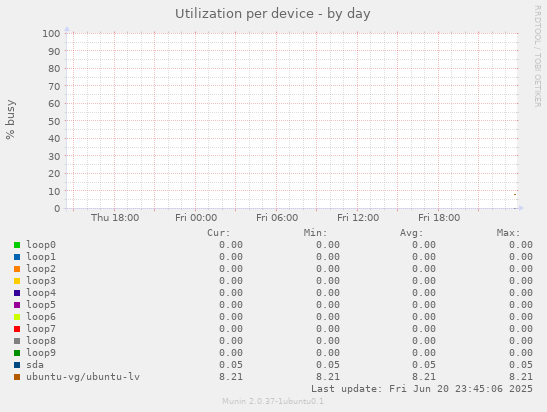
Task: Click the Last update timestamp text
Action: click(x=422, y=389)
